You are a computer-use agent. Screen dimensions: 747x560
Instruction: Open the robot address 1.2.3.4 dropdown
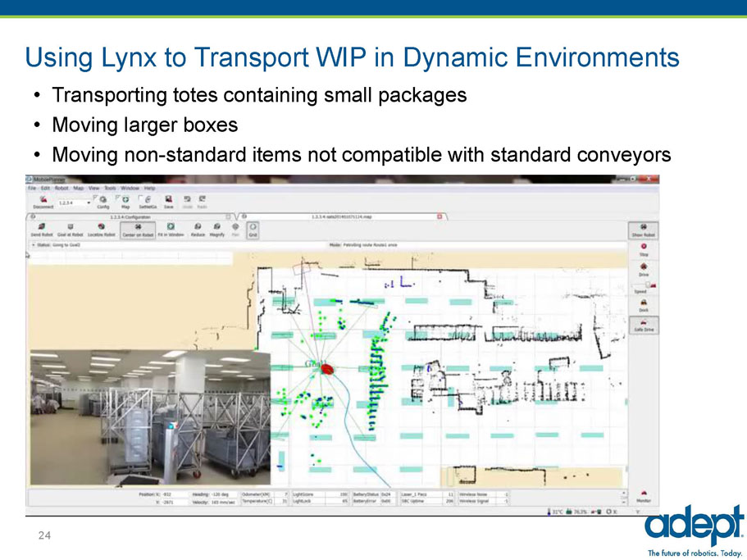click(x=88, y=202)
